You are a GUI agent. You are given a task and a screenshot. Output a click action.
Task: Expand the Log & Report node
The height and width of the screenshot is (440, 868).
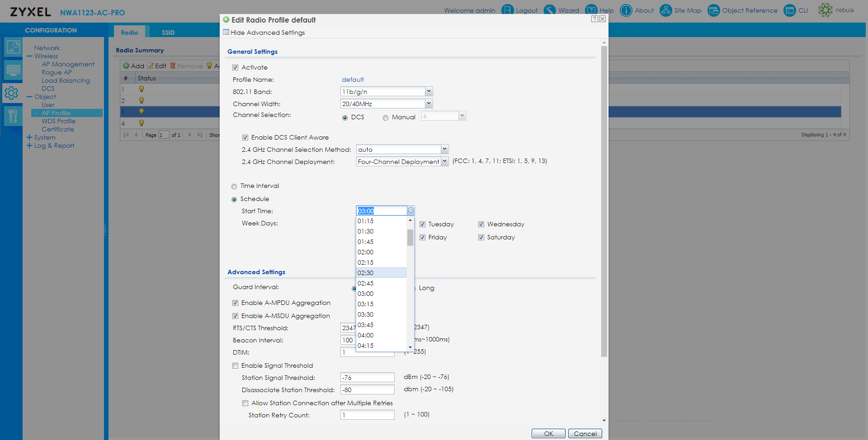(x=29, y=145)
